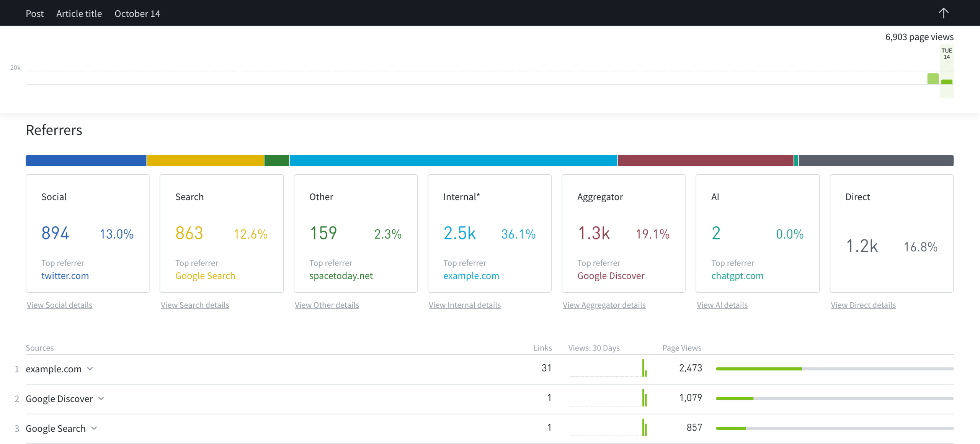Viewport: 980px width, 444px height.
Task: Click the scroll-to-top arrow icon
Action: pyautogui.click(x=943, y=13)
